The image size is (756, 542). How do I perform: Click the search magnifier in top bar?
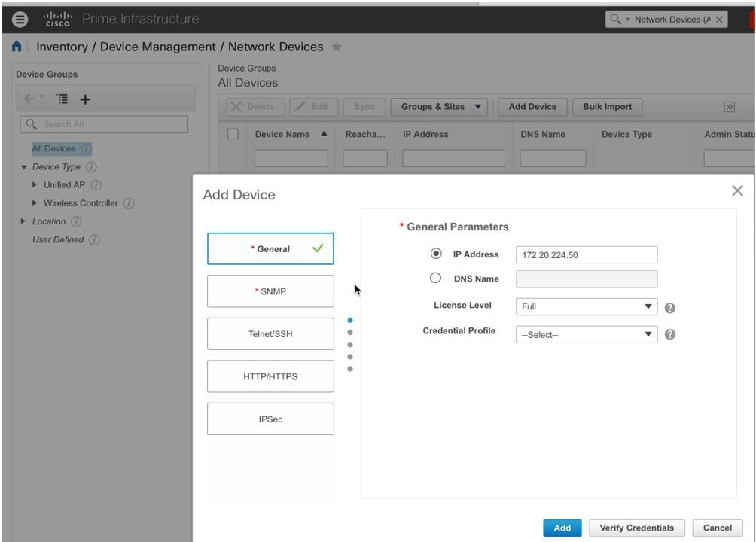(614, 19)
